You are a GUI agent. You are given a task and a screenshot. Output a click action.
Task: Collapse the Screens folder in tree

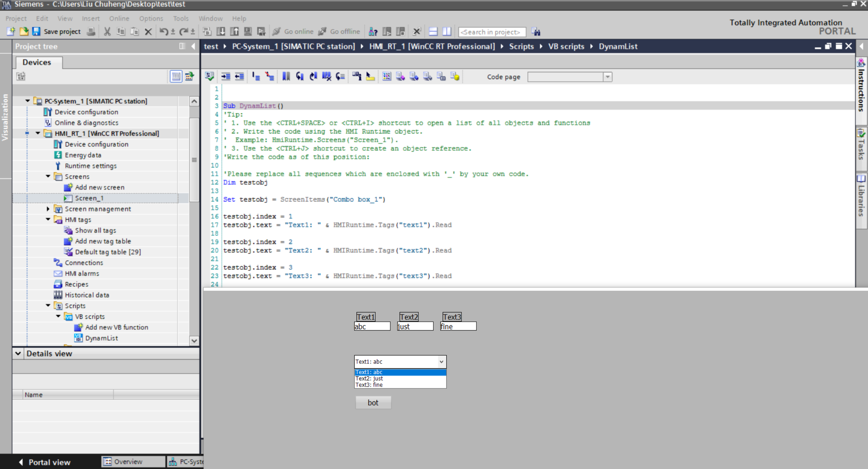tap(48, 176)
